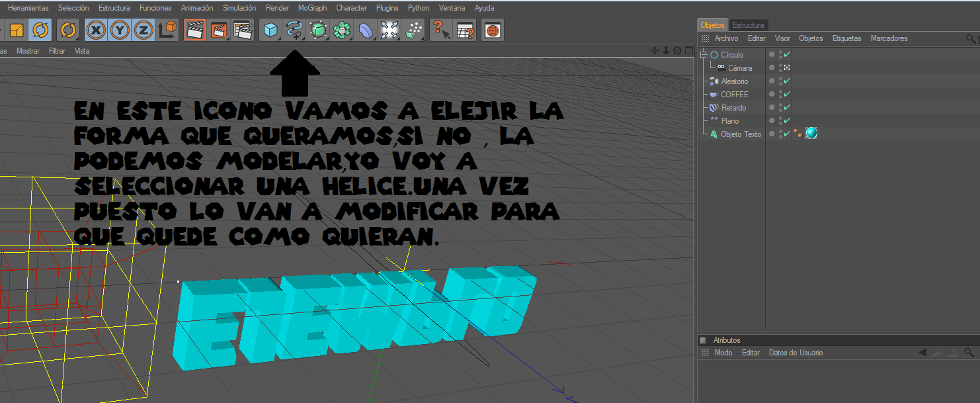Screen dimensions: 980x403
Task: Click the cube primitive icon
Action: pos(270,30)
